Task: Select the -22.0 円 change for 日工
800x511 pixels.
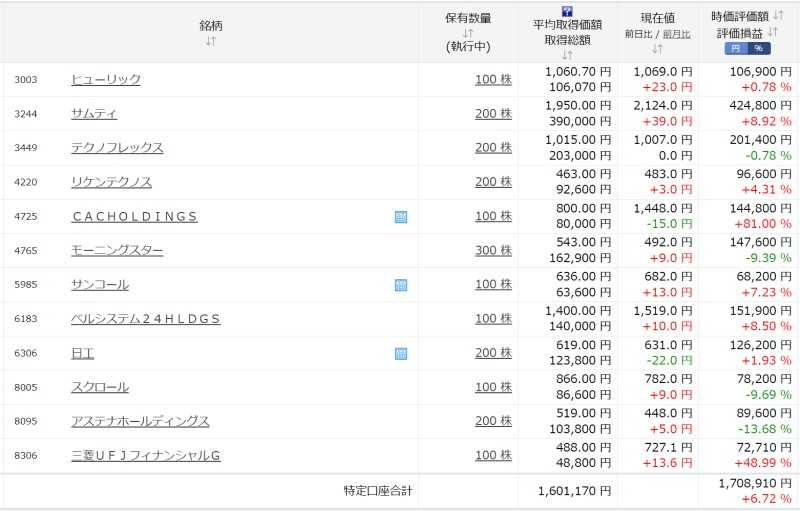Action: [x=669, y=361]
